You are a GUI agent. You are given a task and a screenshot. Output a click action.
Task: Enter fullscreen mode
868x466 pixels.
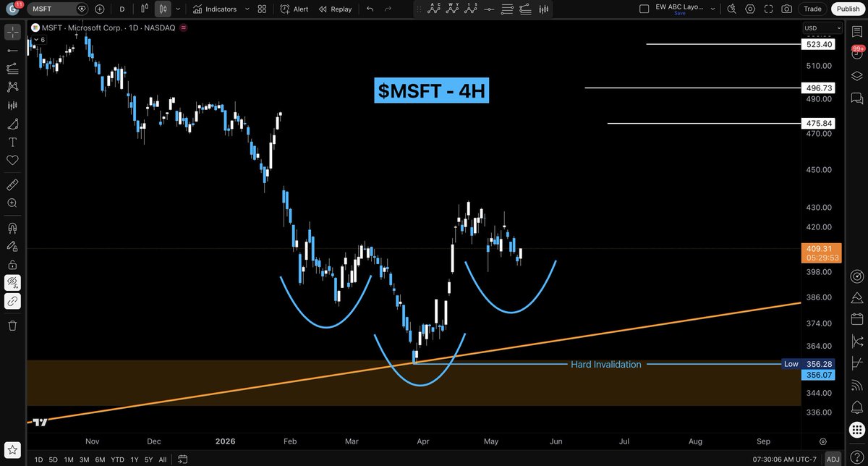pyautogui.click(x=768, y=9)
